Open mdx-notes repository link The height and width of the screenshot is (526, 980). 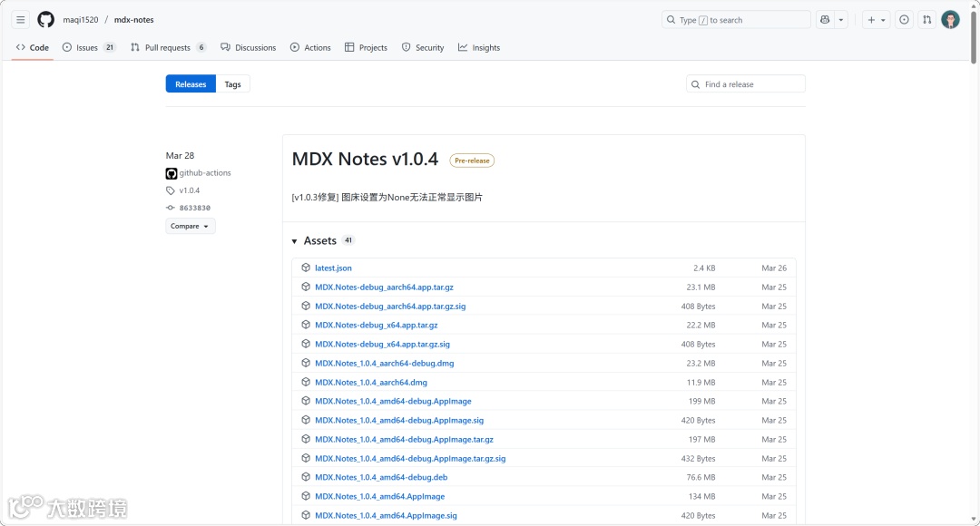[x=133, y=20]
